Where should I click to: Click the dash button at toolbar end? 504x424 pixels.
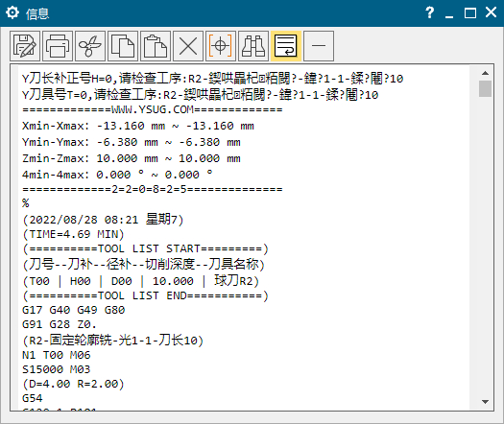pos(319,46)
